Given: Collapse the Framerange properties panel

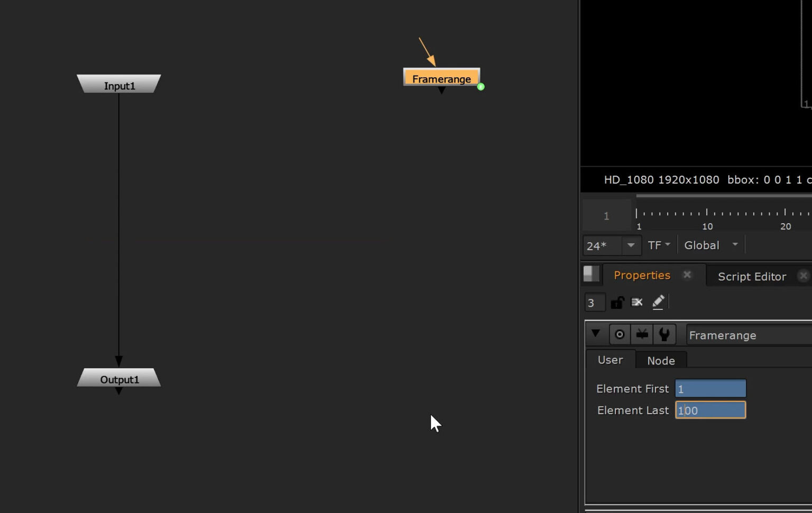Looking at the screenshot, I should tap(596, 334).
